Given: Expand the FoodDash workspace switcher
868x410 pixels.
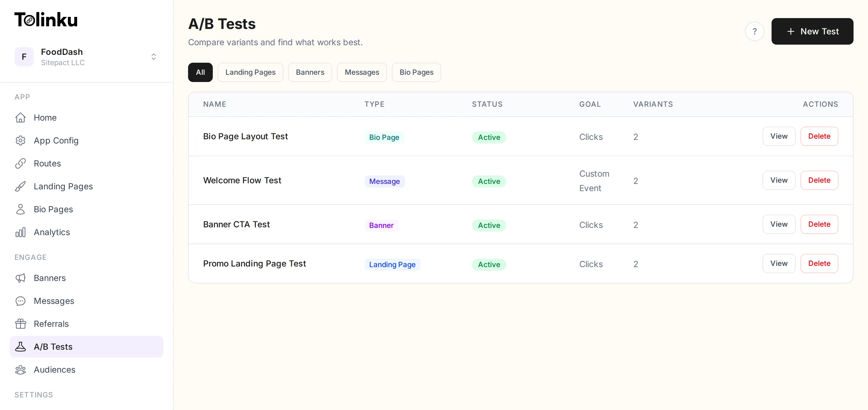Looking at the screenshot, I should tap(154, 57).
